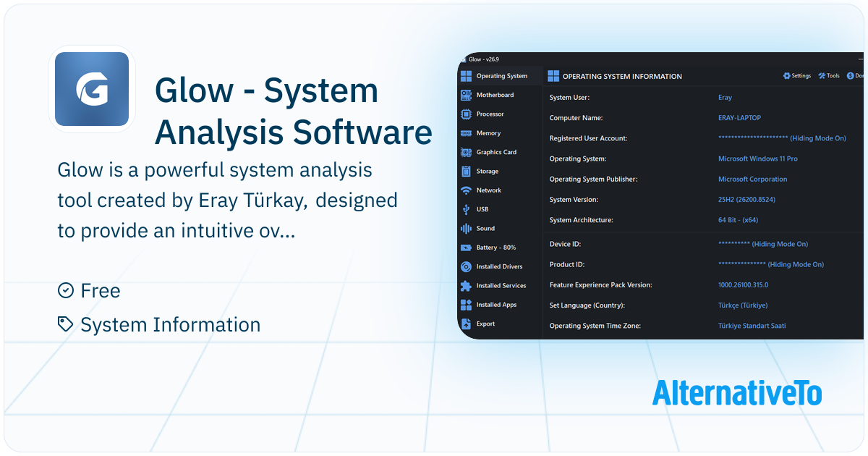The height and width of the screenshot is (456, 868).
Task: Select the Installed Apps grid icon
Action: [466, 305]
